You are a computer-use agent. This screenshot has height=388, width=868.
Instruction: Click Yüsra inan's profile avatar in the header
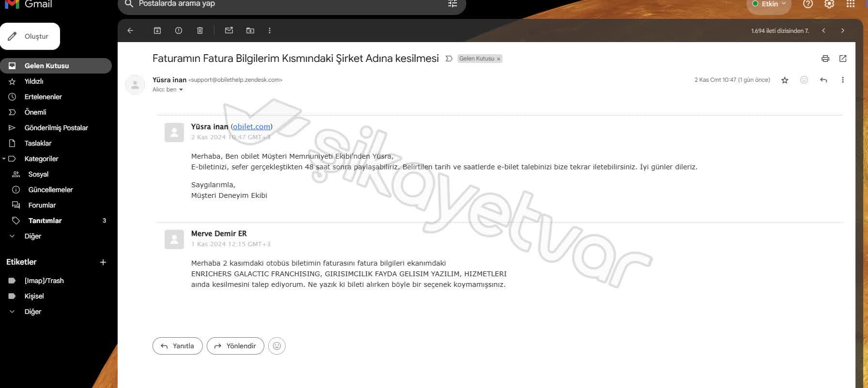pyautogui.click(x=135, y=85)
